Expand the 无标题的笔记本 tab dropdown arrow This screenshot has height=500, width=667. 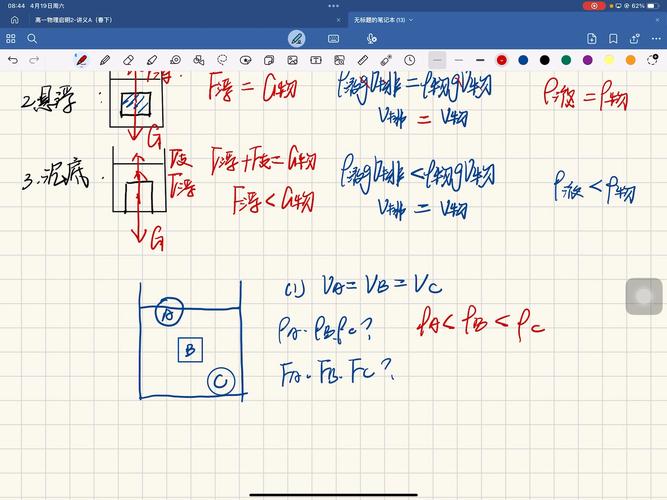pos(411,20)
